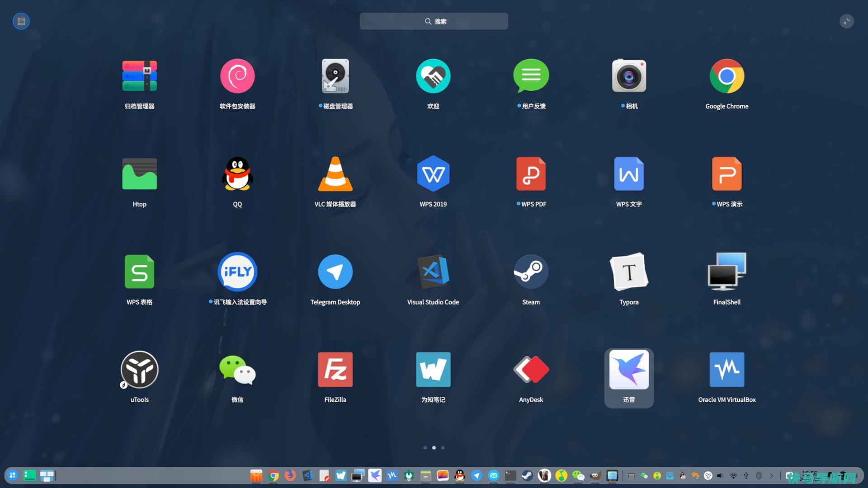Open the mail client in the dock

click(x=494, y=475)
